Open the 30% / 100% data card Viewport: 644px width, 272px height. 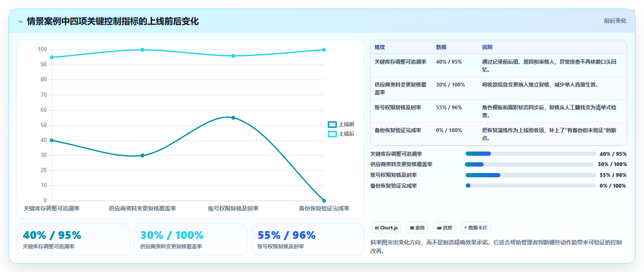(190, 239)
